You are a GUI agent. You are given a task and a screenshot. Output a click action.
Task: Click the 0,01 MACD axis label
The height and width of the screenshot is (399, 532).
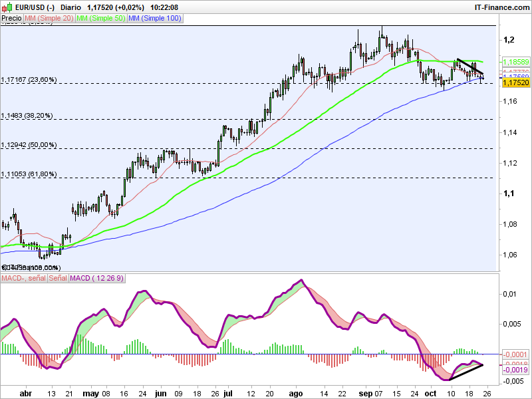[x=510, y=294]
